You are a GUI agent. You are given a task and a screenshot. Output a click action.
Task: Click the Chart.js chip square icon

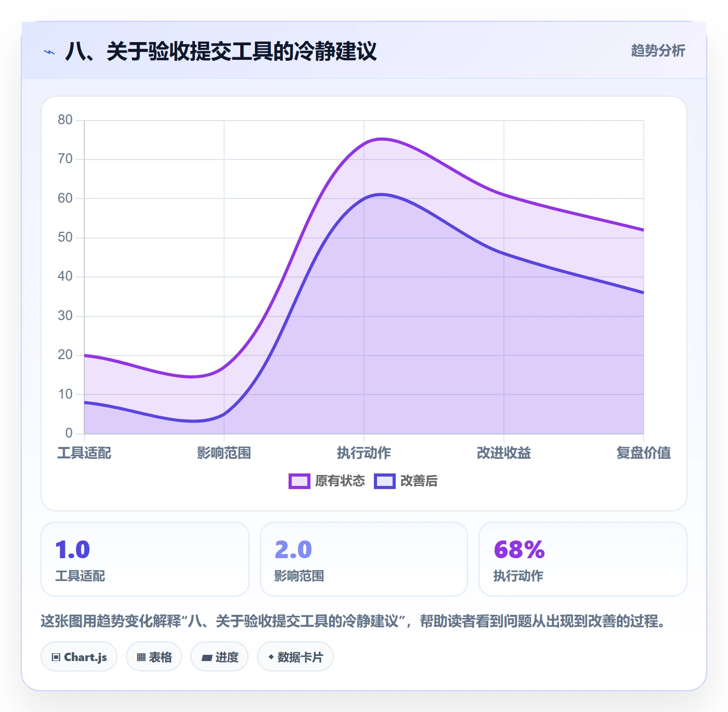56,657
